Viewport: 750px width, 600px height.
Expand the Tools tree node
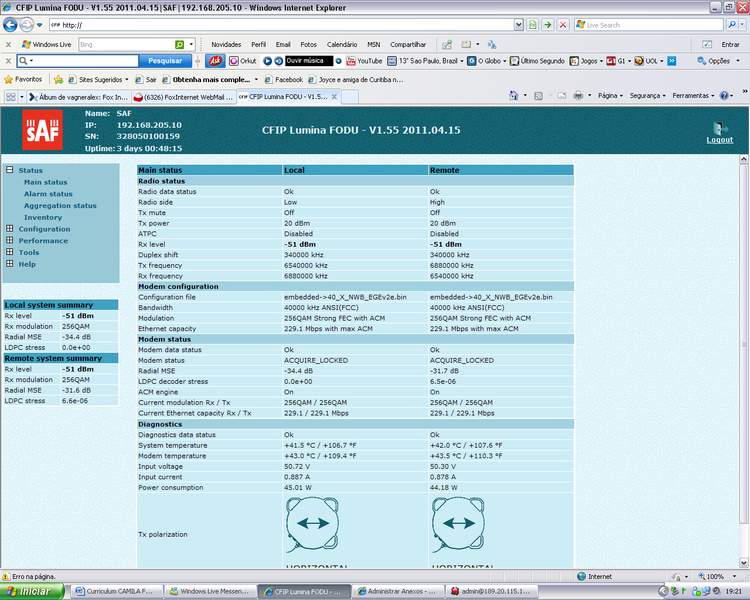[x=10, y=252]
